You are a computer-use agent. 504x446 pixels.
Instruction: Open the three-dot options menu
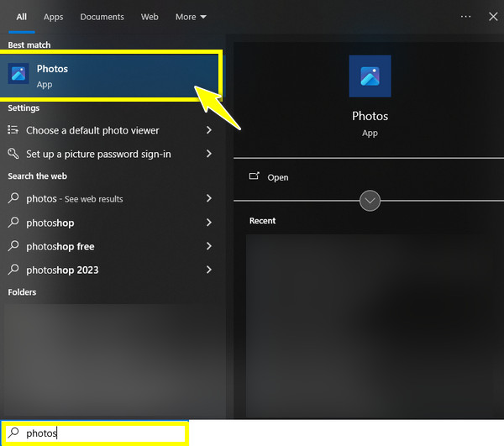click(465, 17)
